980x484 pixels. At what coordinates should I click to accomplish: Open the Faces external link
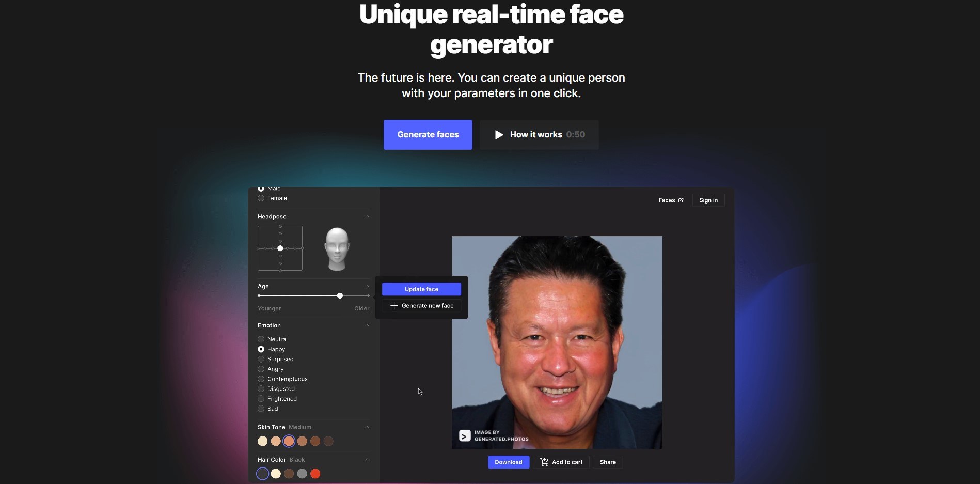click(671, 200)
